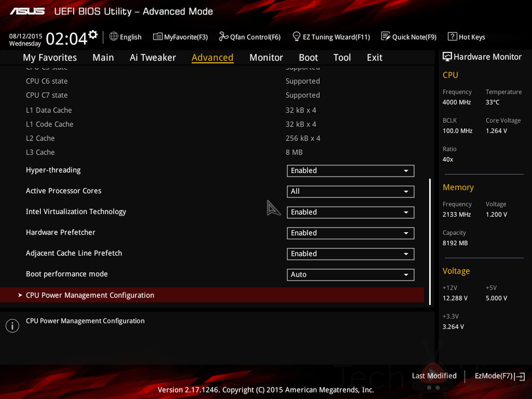Click the 02:04 clock display
Viewport: 532px width, 399px height.
(x=66, y=38)
